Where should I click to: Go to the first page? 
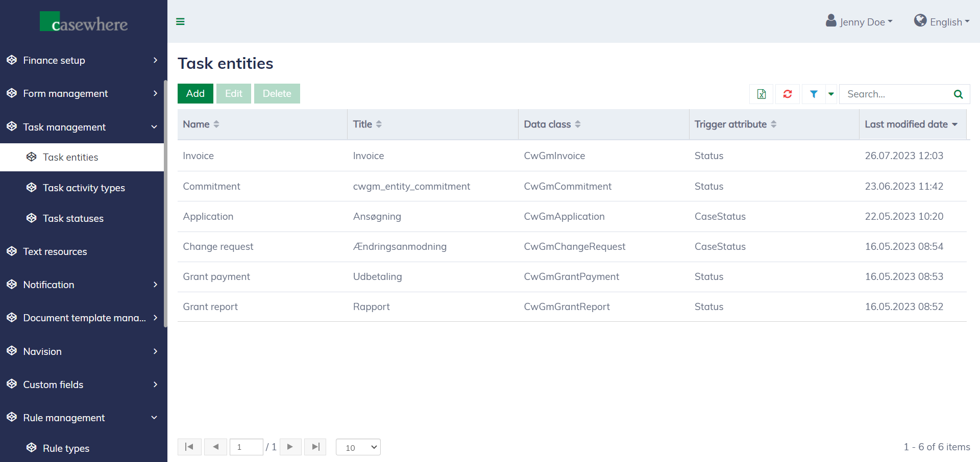189,447
